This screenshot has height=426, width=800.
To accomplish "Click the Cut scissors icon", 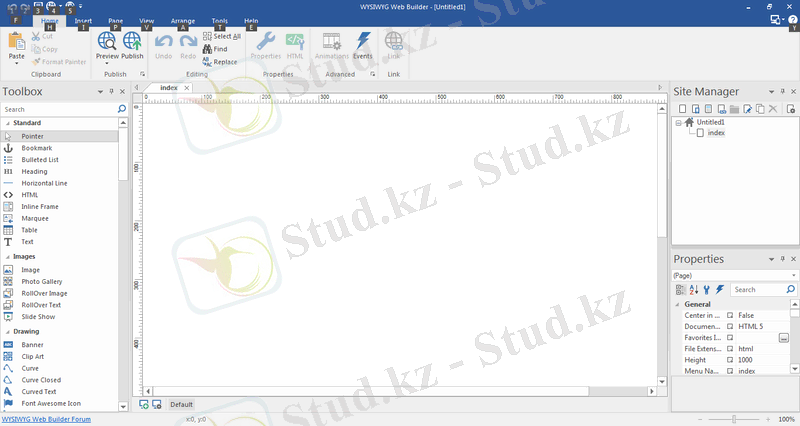I will 36,36.
